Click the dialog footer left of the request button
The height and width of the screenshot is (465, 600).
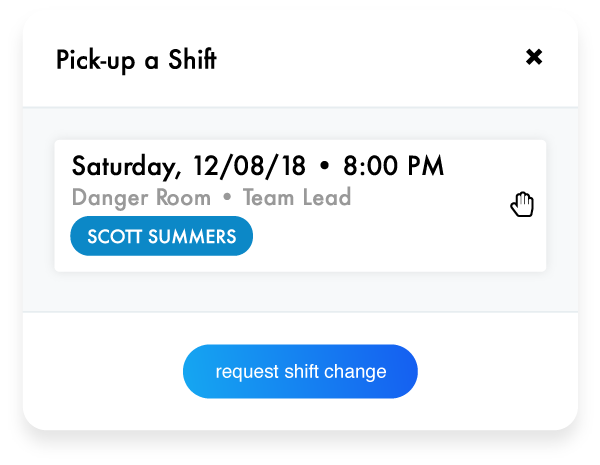click(x=100, y=372)
